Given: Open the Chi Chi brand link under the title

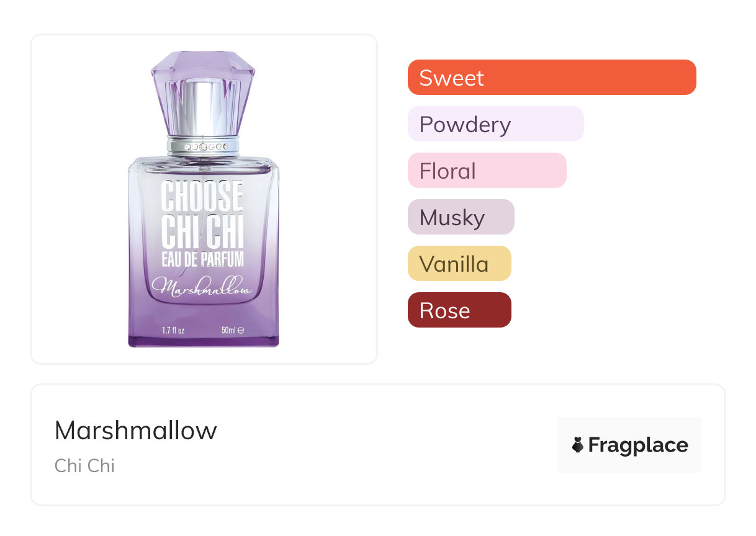Looking at the screenshot, I should tap(84, 465).
